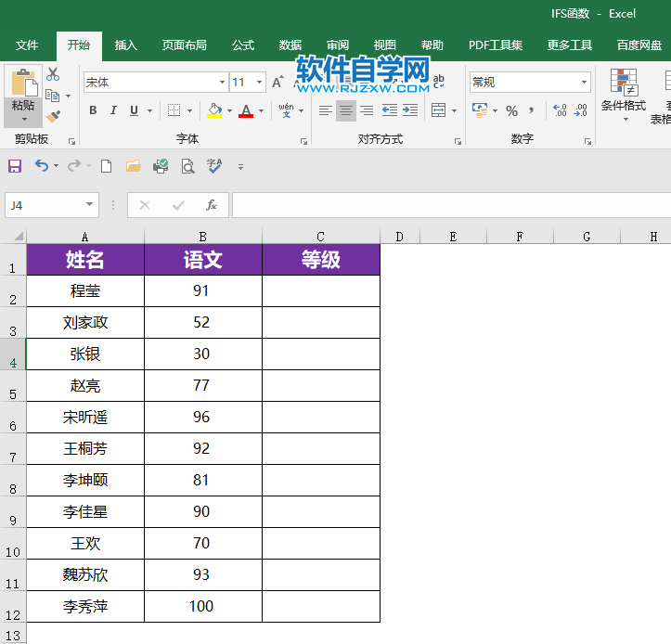Undo last action
The image size is (671, 644).
42,165
